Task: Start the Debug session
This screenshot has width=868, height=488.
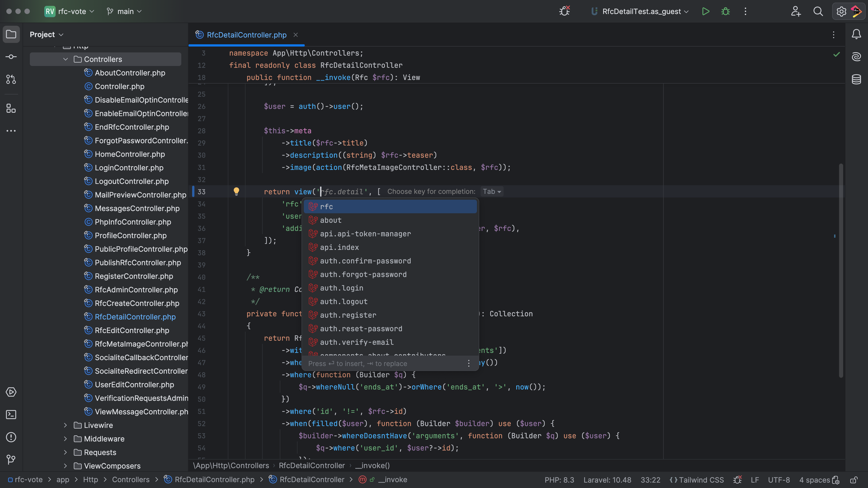Action: (x=725, y=11)
